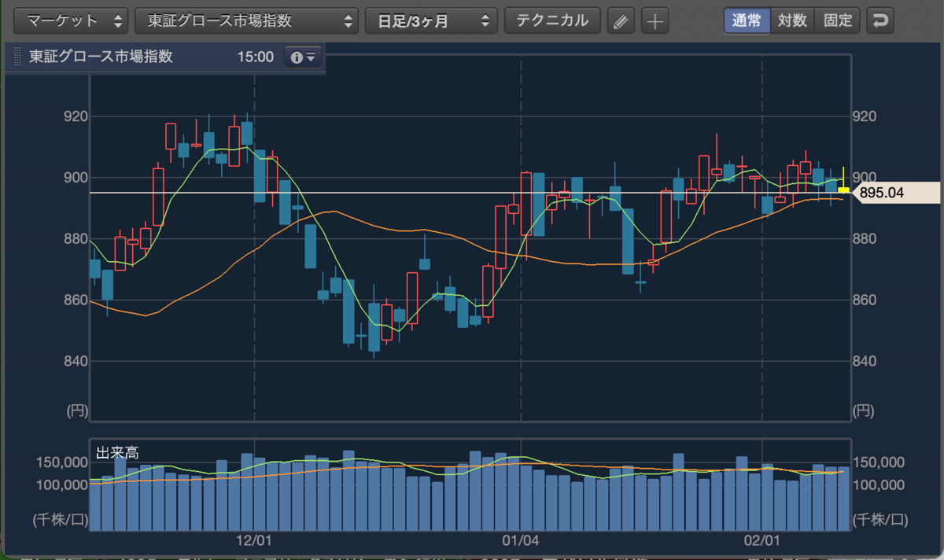This screenshot has height=560, width=944.
Task: Click the left-axis 900 price label
Action: (75, 178)
